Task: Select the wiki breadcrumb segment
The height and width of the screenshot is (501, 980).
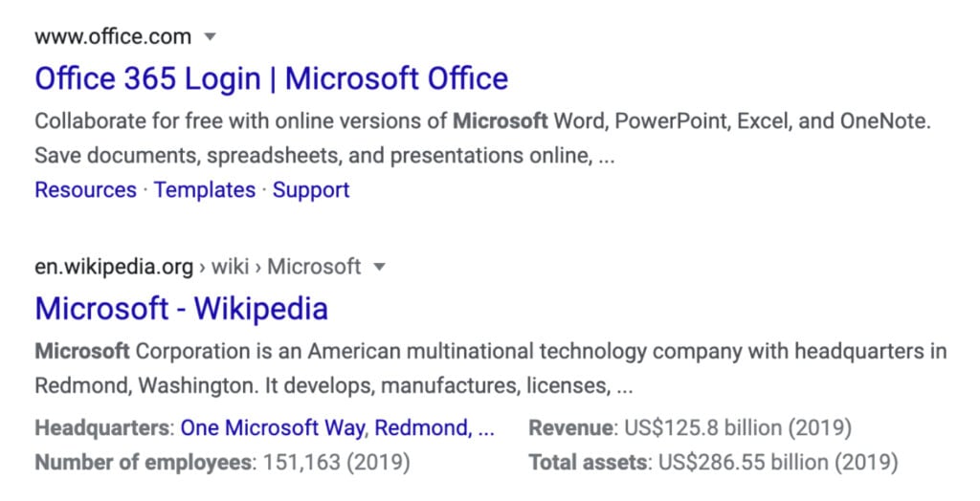Action: [231, 268]
